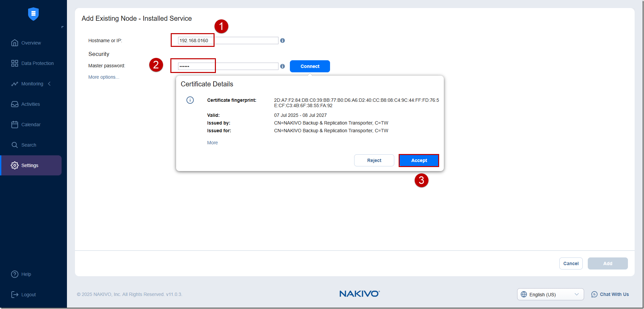Click the Logout arrow icon
This screenshot has width=644, height=309.
coord(15,295)
